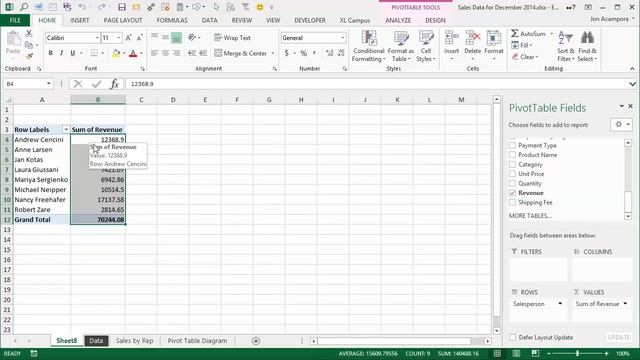Switch to the INSERT ribbon tab

[x=80, y=20]
